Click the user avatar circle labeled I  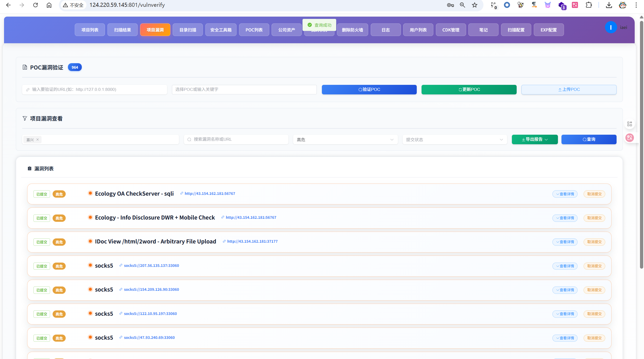click(611, 27)
